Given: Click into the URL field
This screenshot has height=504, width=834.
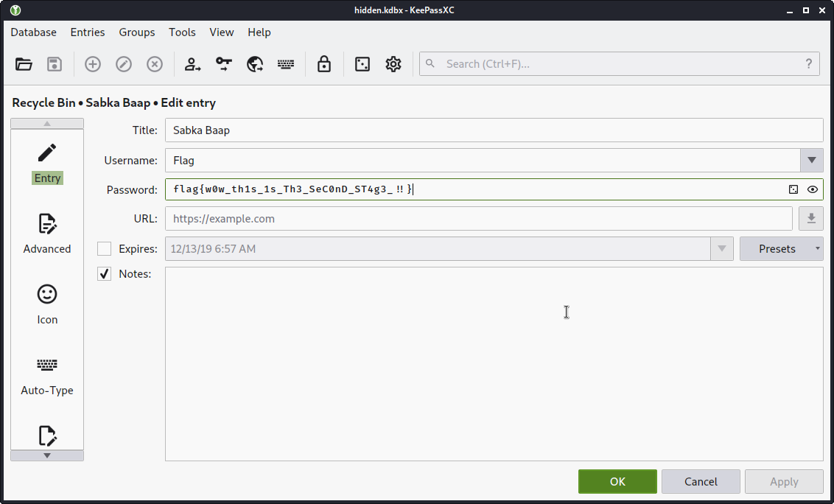Looking at the screenshot, I should pos(479,219).
